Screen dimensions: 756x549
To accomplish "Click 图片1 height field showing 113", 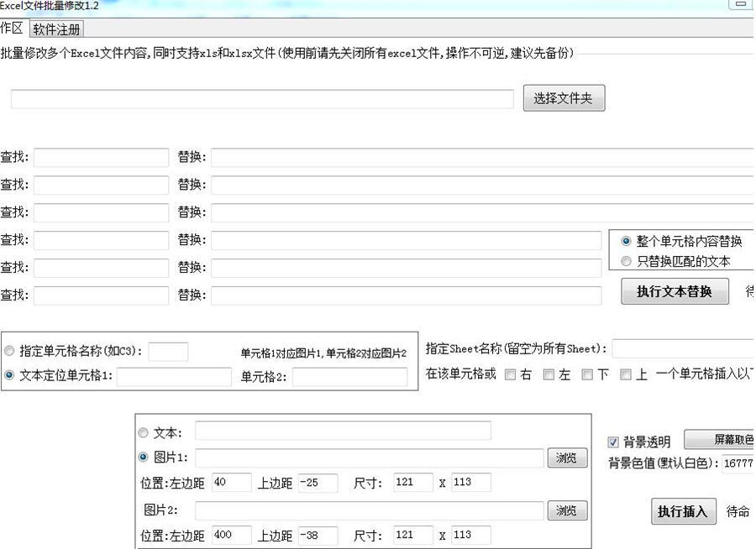I will [x=471, y=483].
